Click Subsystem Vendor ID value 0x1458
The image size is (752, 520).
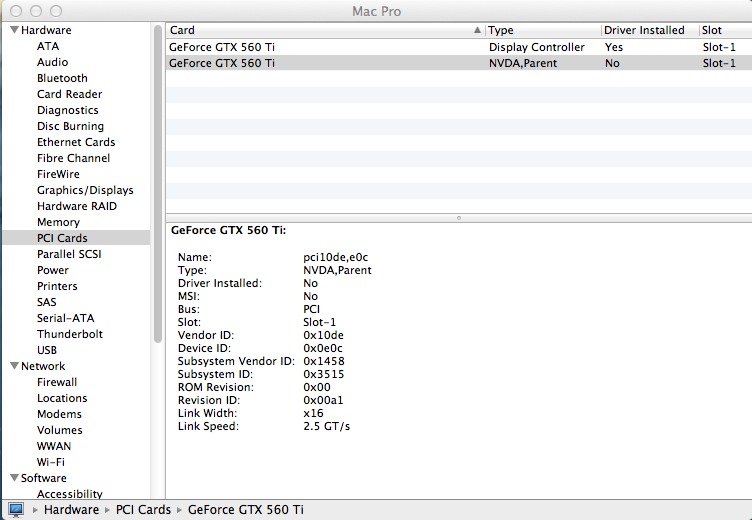click(x=324, y=361)
